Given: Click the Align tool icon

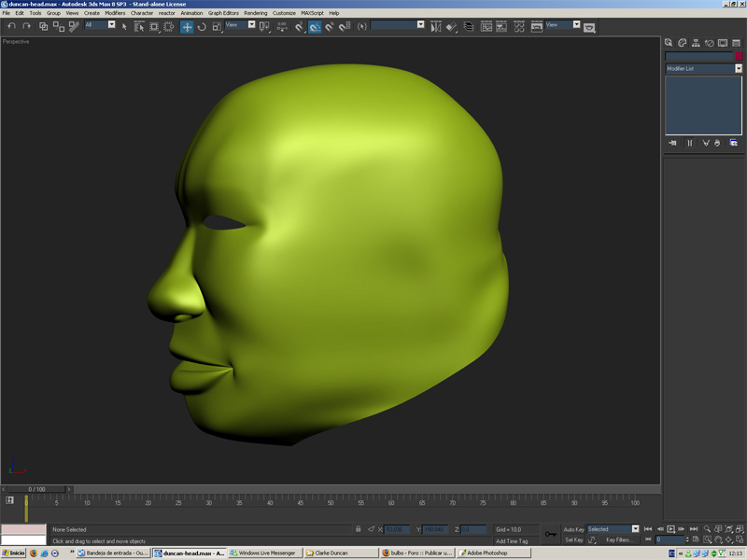Looking at the screenshot, I should (x=451, y=27).
